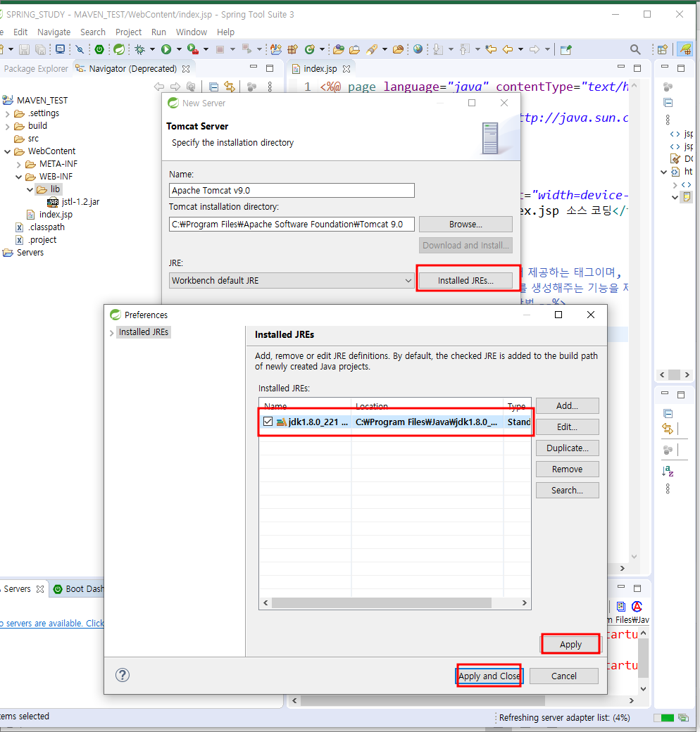The width and height of the screenshot is (700, 732).
Task: Click the sort alphabetically icon on right panel
Action: point(668,471)
